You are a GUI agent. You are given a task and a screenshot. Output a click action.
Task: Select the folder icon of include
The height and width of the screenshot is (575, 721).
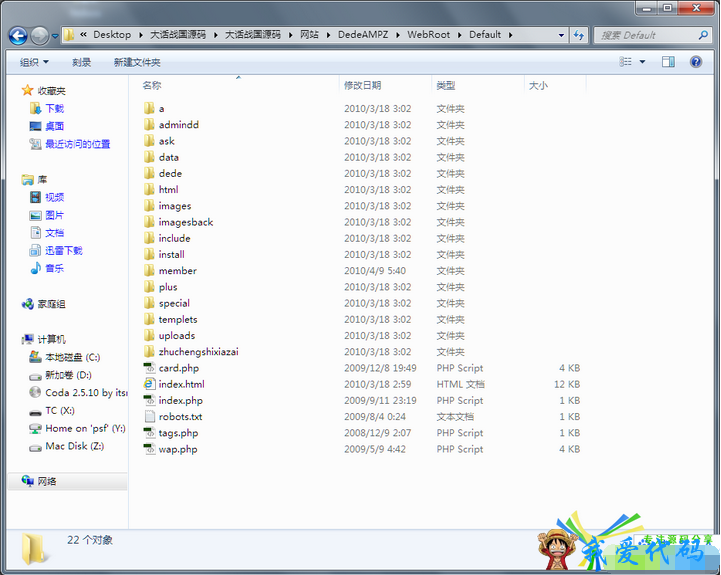tap(149, 238)
